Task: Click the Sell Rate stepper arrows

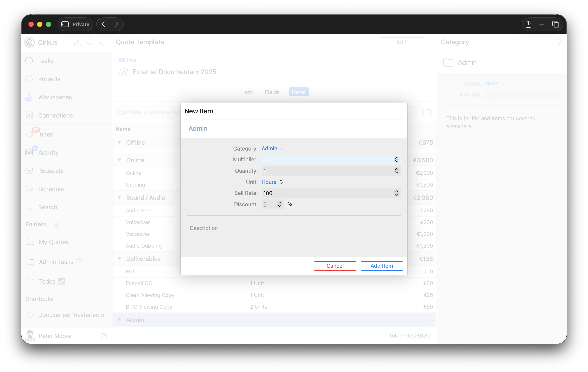Action: pos(396,193)
